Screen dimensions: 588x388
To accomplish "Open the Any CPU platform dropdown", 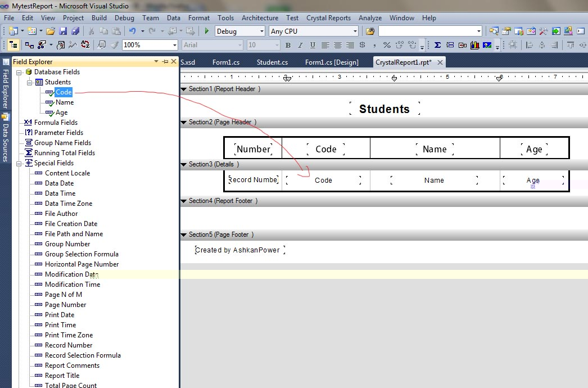I will (355, 31).
